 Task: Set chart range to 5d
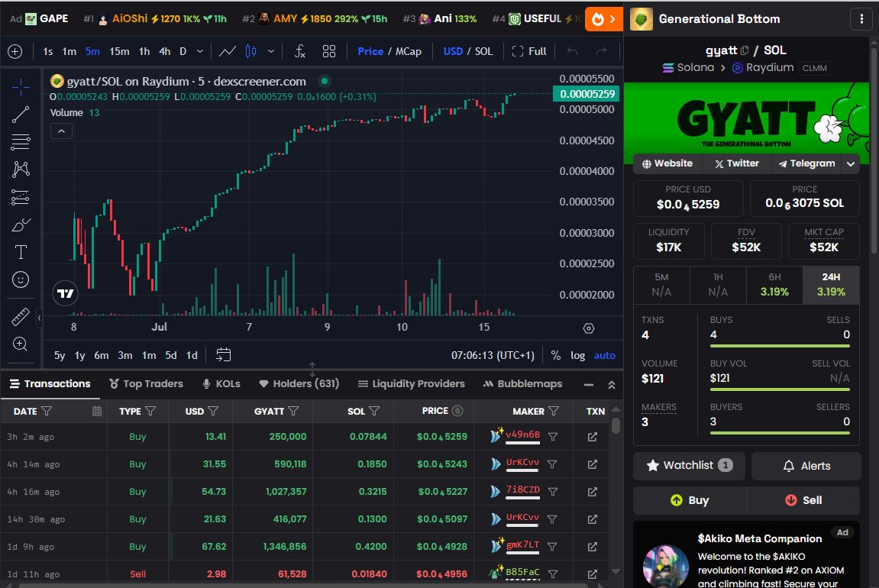171,355
